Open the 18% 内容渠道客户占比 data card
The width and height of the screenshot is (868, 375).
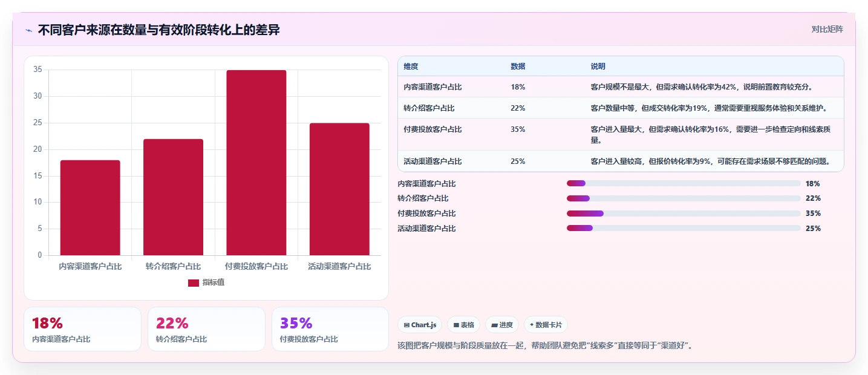pos(82,329)
